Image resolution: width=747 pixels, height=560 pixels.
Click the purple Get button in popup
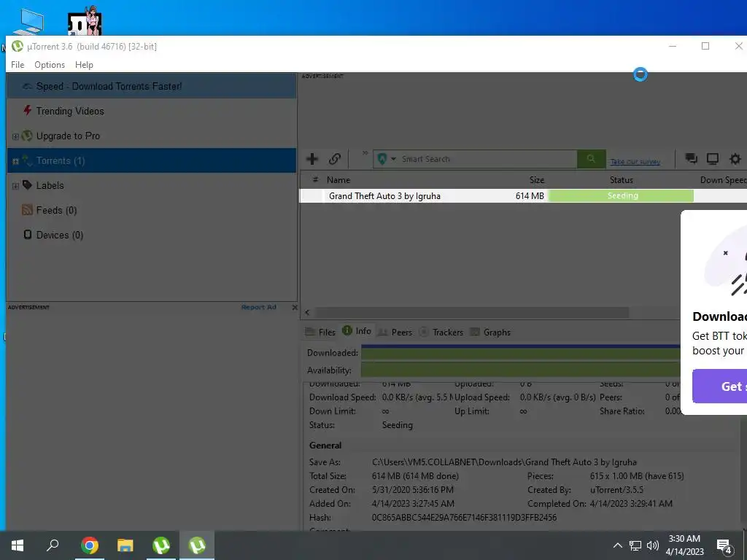pyautogui.click(x=719, y=386)
